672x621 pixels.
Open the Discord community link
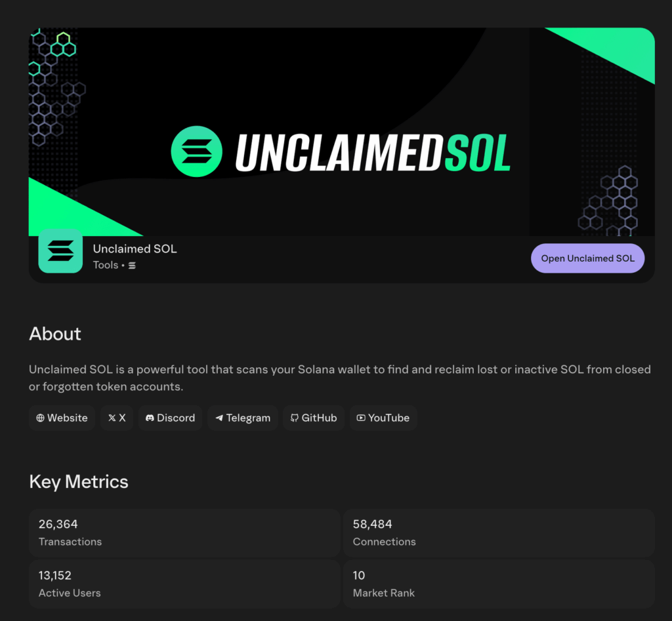170,418
